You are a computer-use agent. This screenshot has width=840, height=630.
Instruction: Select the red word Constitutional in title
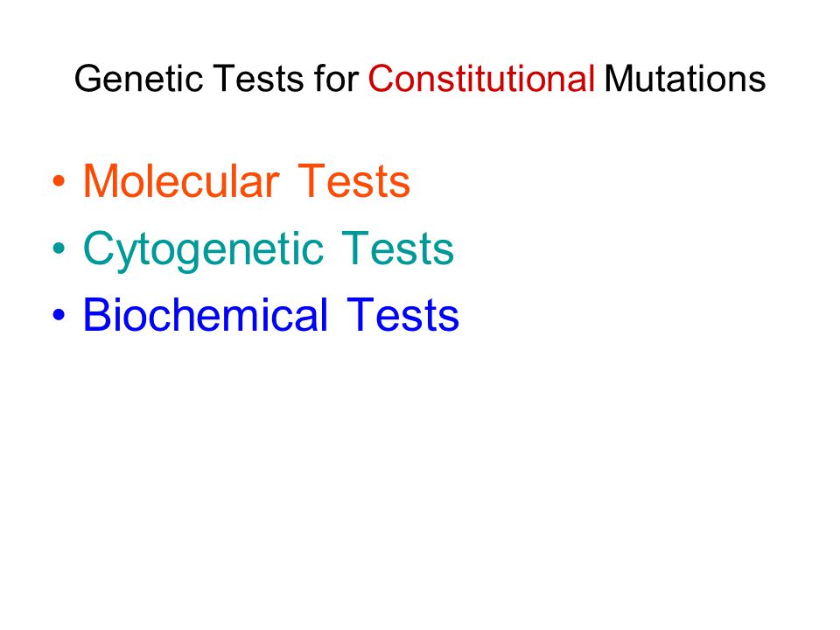pyautogui.click(x=481, y=79)
